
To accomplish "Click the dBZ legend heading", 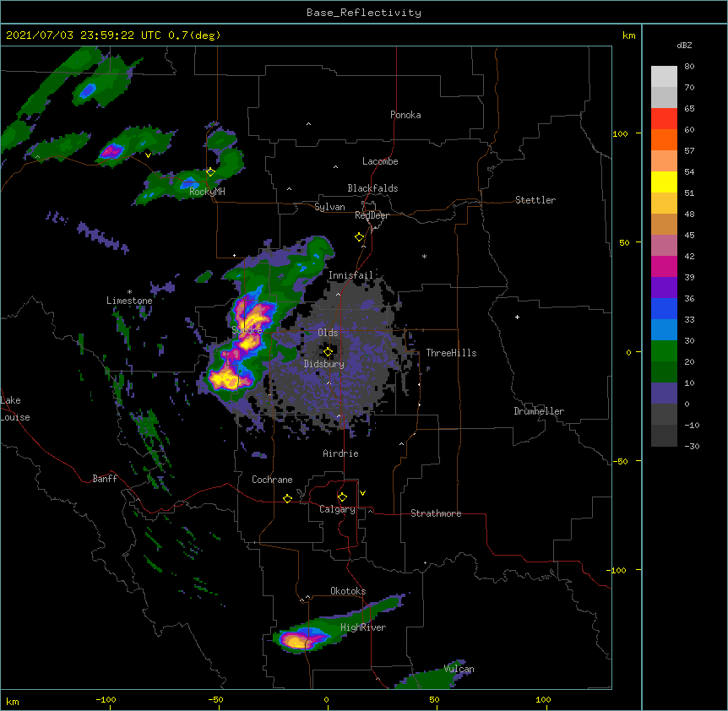I will pyautogui.click(x=684, y=46).
